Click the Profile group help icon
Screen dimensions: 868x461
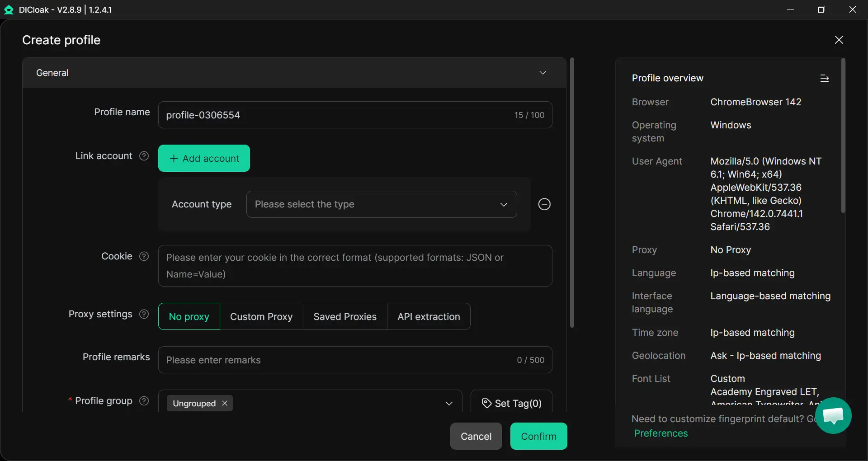tap(144, 401)
